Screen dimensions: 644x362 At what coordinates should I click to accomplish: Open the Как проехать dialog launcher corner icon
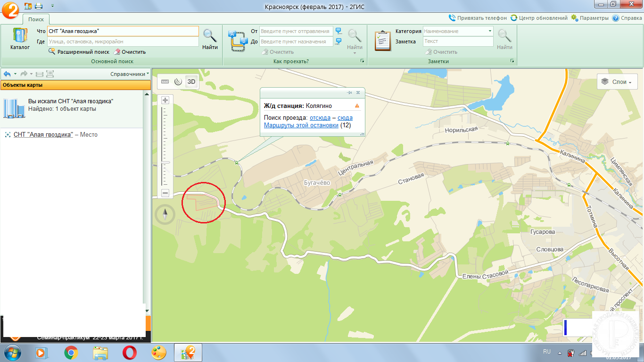[362, 61]
